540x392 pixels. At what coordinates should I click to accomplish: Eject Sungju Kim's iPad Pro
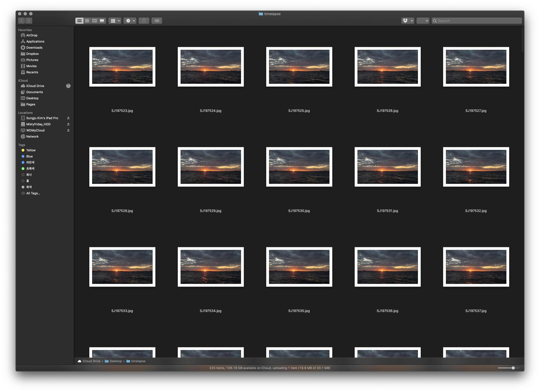68,118
